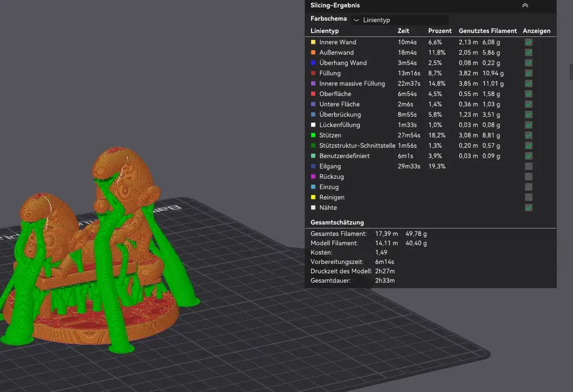Click the Zeit column header
The width and height of the screenshot is (573, 392).
(403, 31)
